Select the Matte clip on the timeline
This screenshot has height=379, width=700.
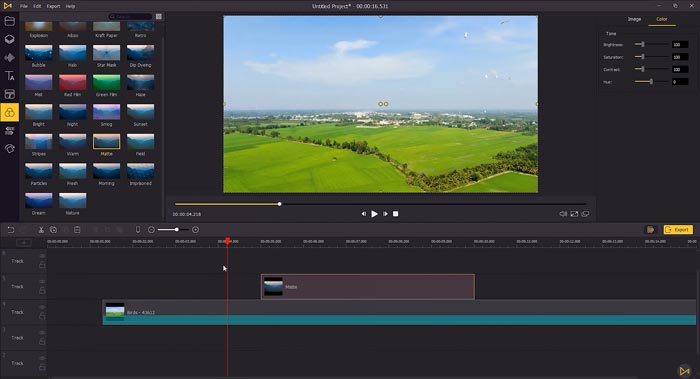click(368, 287)
